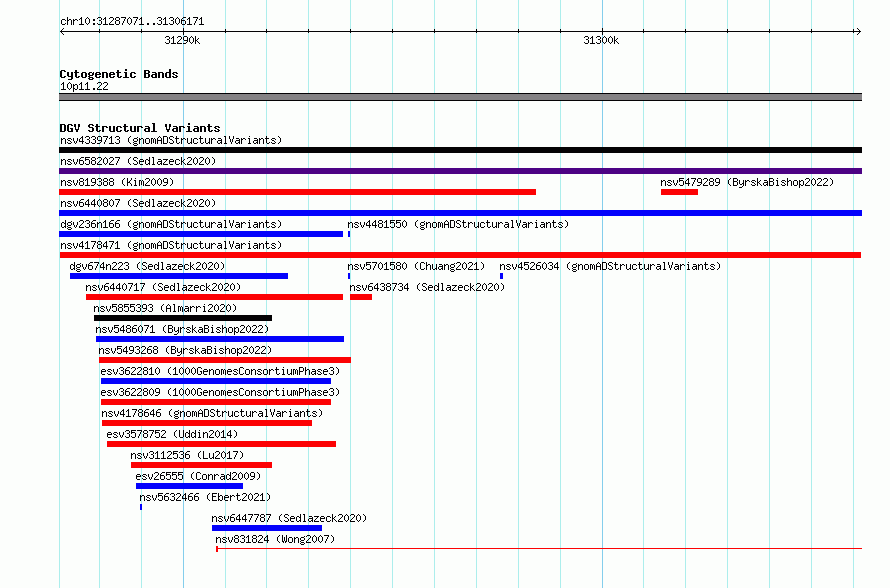Click the long red bar for nsv819388

coord(297,192)
